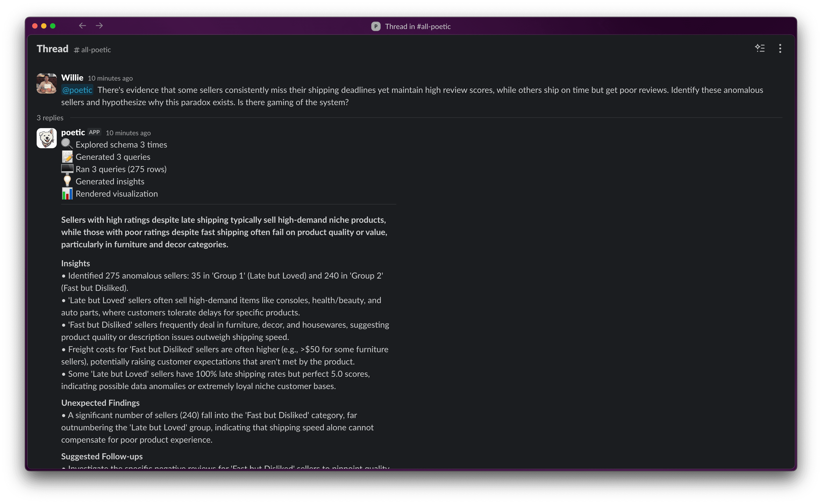The image size is (822, 504).
Task: Click the memo icon beside Generated 3 queries
Action: tap(67, 156)
